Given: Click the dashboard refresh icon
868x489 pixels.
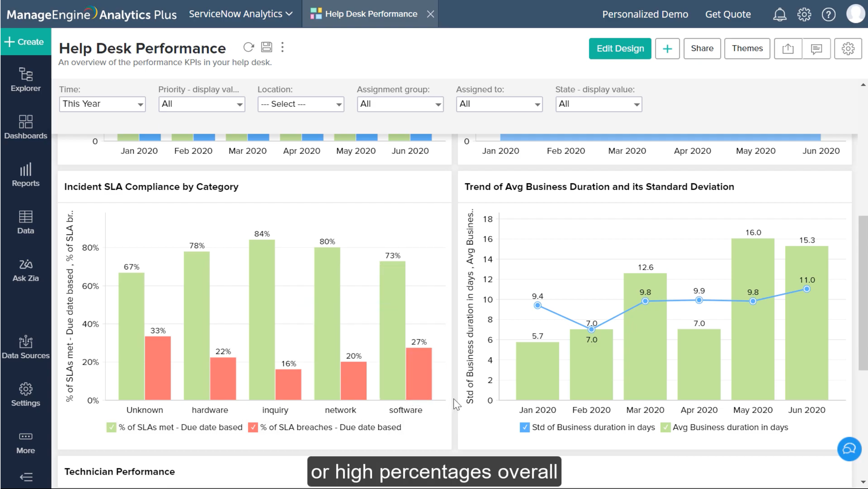Looking at the screenshot, I should 248,47.
